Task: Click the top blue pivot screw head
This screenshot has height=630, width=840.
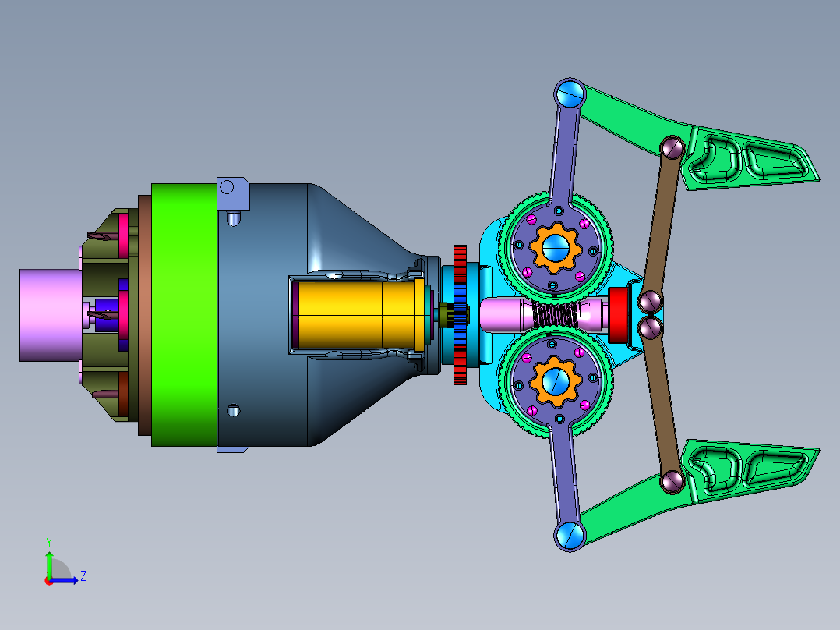Action: [570, 94]
